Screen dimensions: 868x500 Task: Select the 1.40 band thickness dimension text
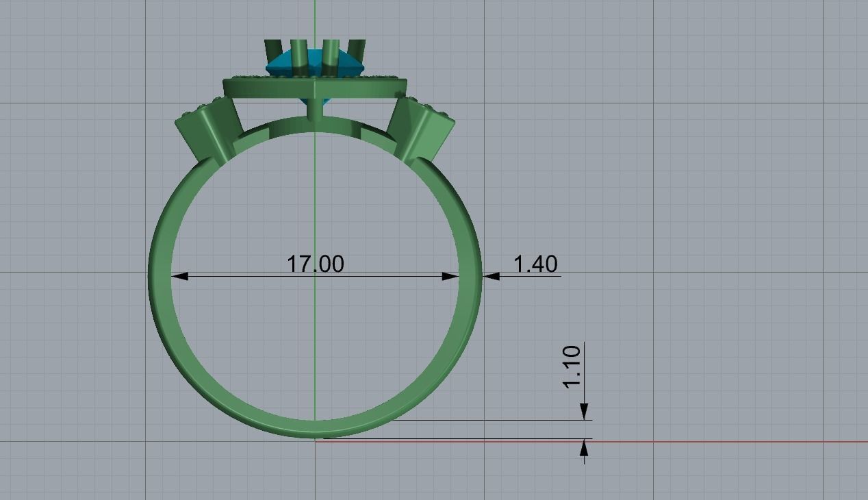pos(535,264)
